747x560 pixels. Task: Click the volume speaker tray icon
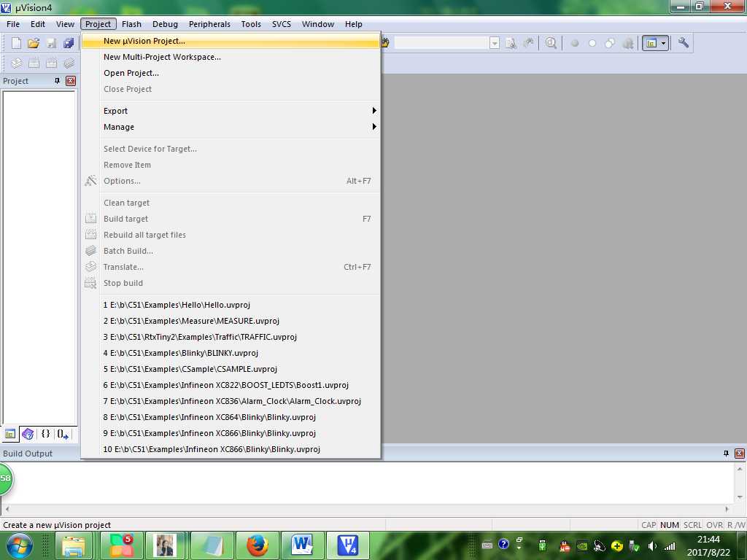point(652,546)
